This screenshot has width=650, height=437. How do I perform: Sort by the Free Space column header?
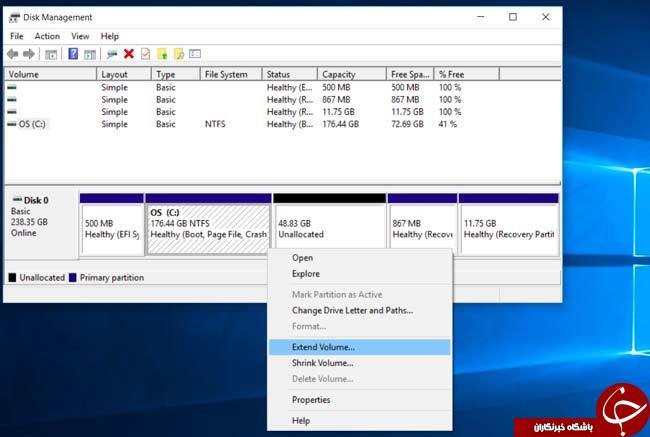click(x=410, y=74)
